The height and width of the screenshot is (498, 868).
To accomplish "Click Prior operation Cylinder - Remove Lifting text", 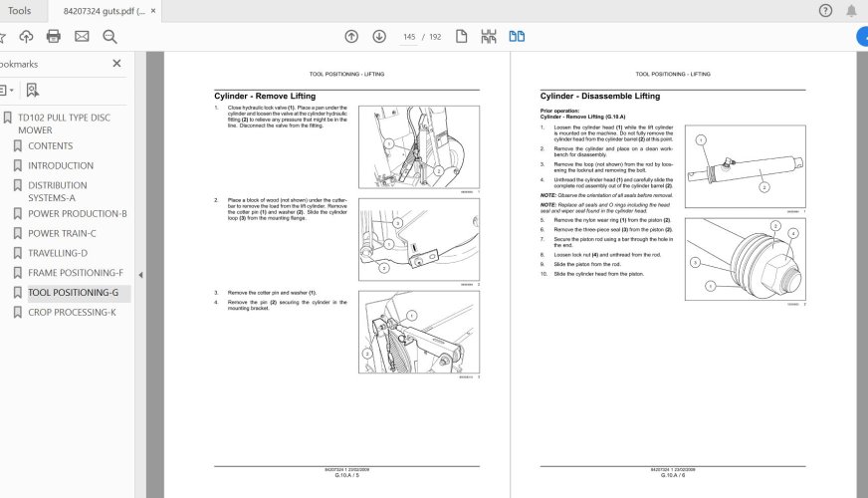I will tap(583, 114).
